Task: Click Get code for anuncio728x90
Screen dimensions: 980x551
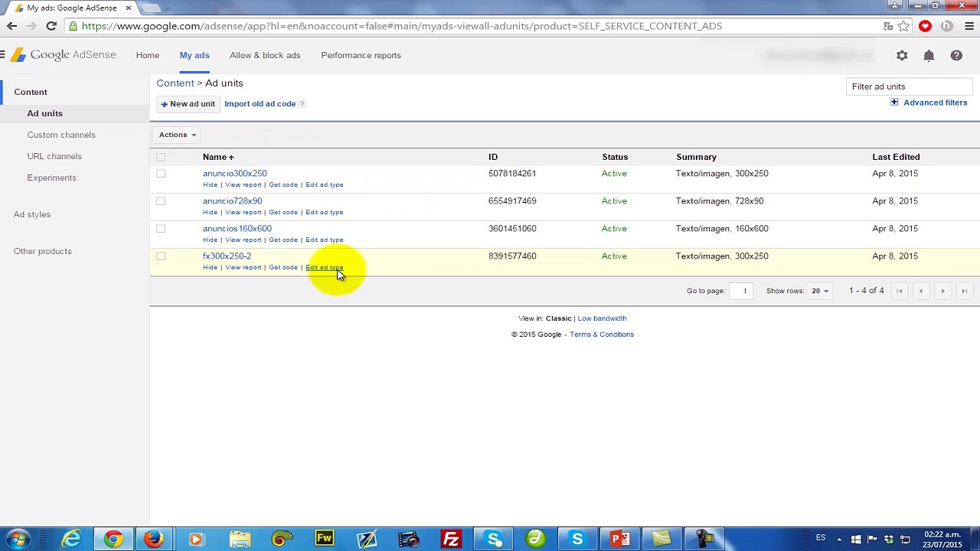Action: point(283,212)
